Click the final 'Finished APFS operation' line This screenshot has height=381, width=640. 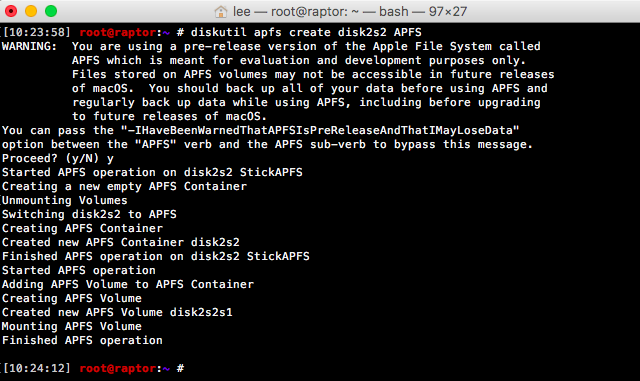[x=82, y=340]
